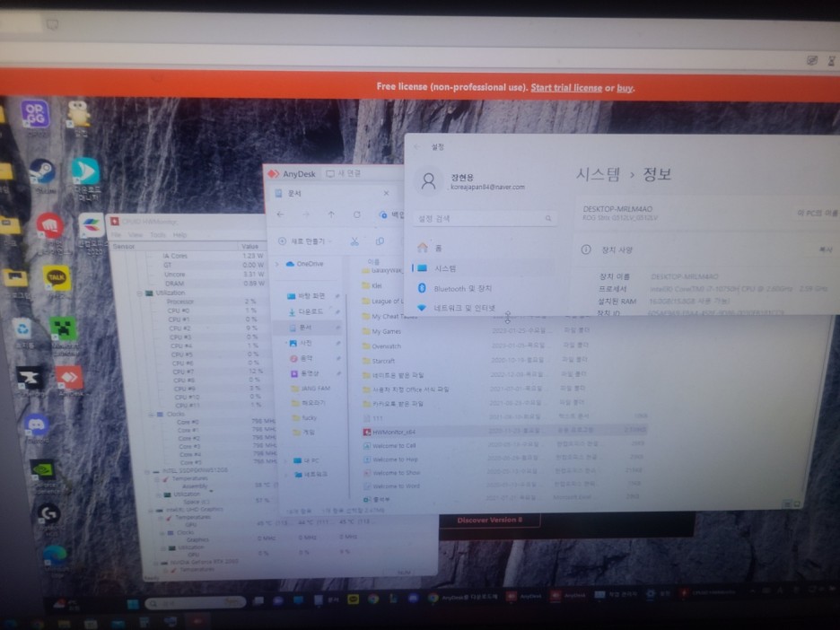Click the Chrome icon on remote taskbar
The height and width of the screenshot is (630, 840).
pos(373,599)
